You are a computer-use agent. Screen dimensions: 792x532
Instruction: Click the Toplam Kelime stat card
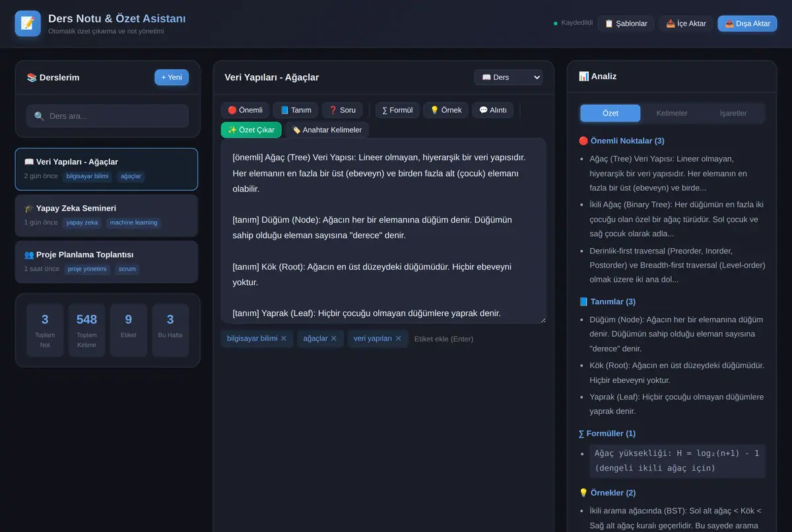tap(86, 330)
